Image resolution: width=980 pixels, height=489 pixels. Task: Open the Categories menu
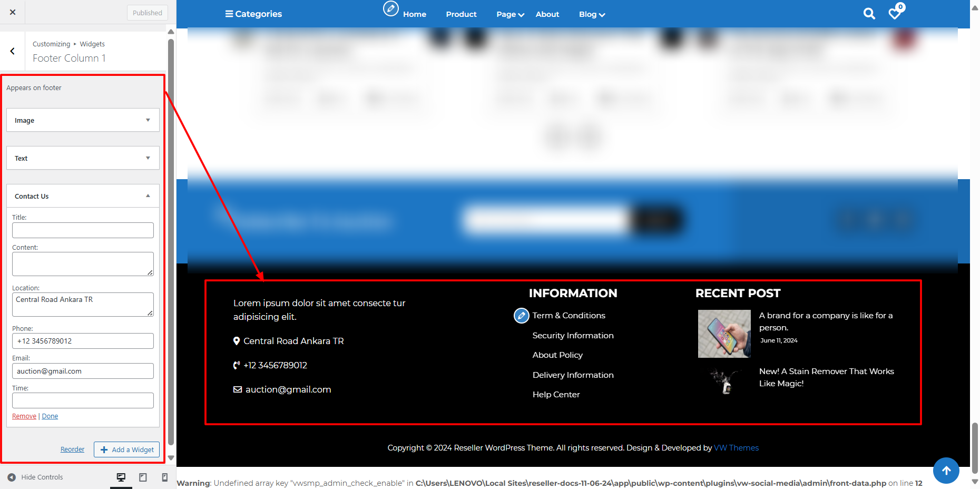click(253, 14)
